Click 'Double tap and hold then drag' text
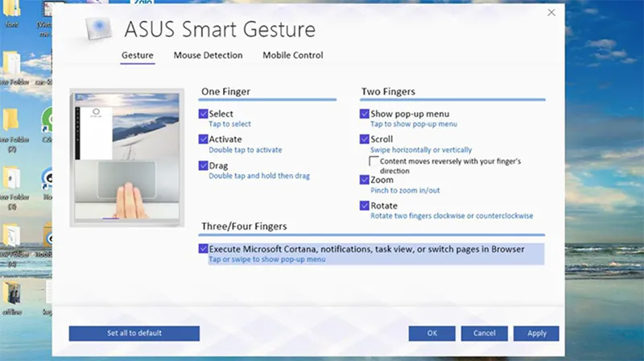Viewport: 644px width, 361px height. tap(259, 176)
